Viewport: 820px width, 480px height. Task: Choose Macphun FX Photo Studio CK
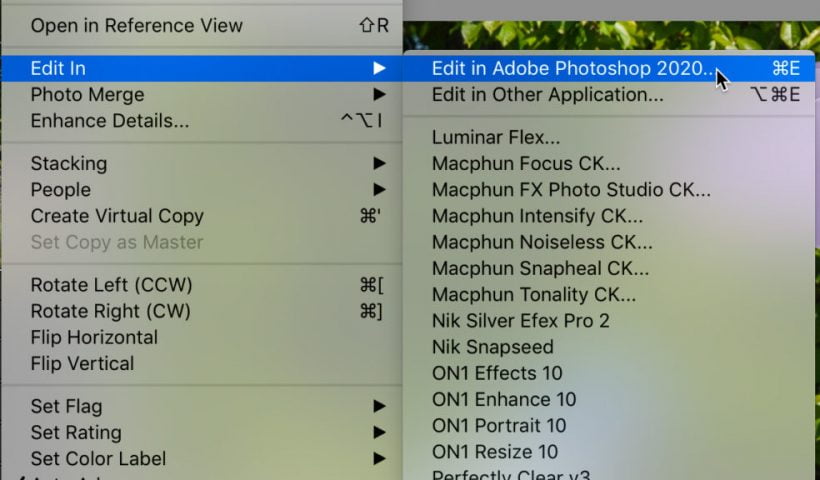point(609,190)
